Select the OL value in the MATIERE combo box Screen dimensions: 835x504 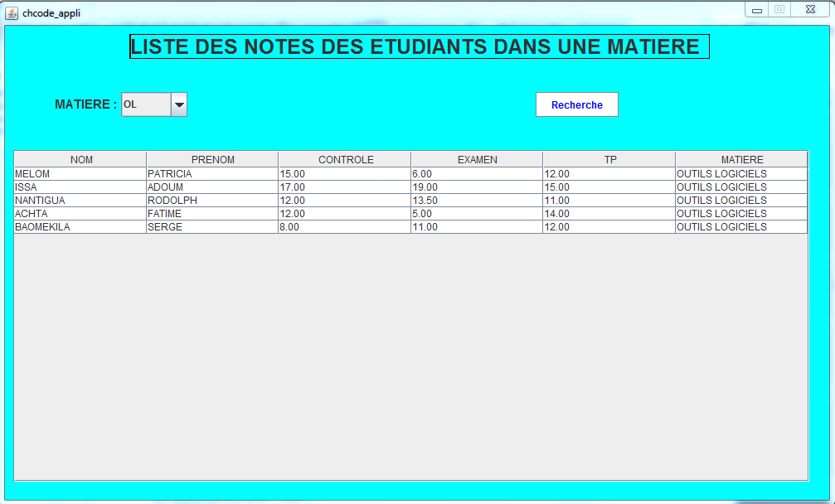(147, 104)
